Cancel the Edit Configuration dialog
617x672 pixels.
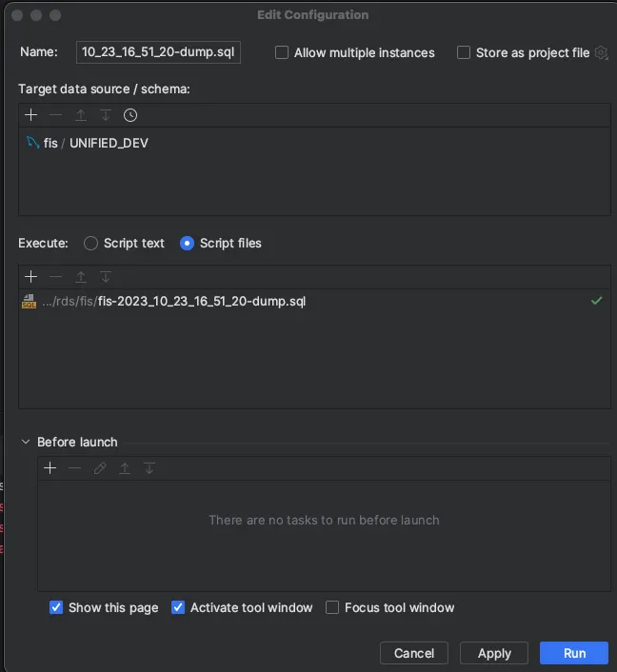414,653
